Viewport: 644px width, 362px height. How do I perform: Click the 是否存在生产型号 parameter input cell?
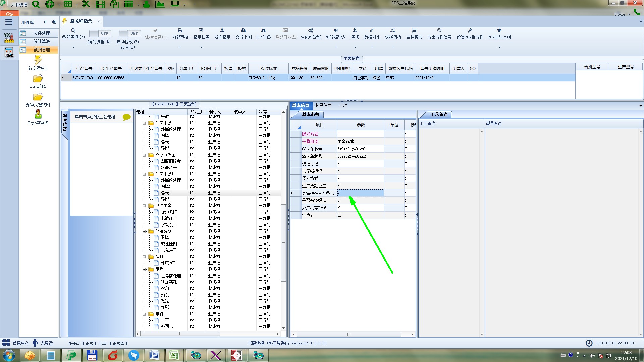(x=360, y=193)
